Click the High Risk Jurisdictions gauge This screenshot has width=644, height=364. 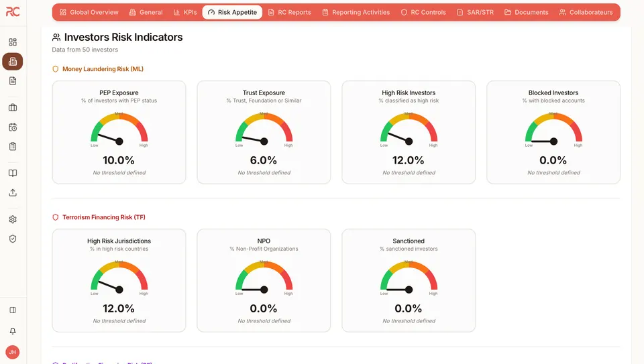click(x=119, y=278)
